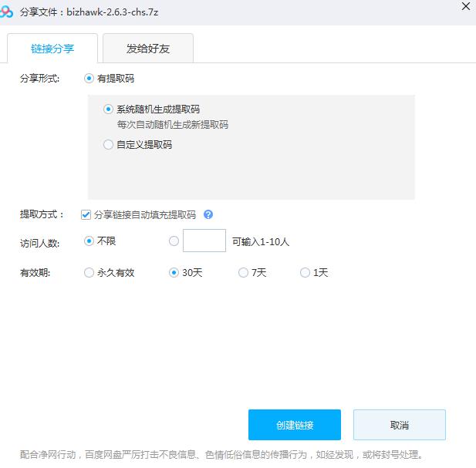Switch to the 链接分享 tab

coord(52,49)
